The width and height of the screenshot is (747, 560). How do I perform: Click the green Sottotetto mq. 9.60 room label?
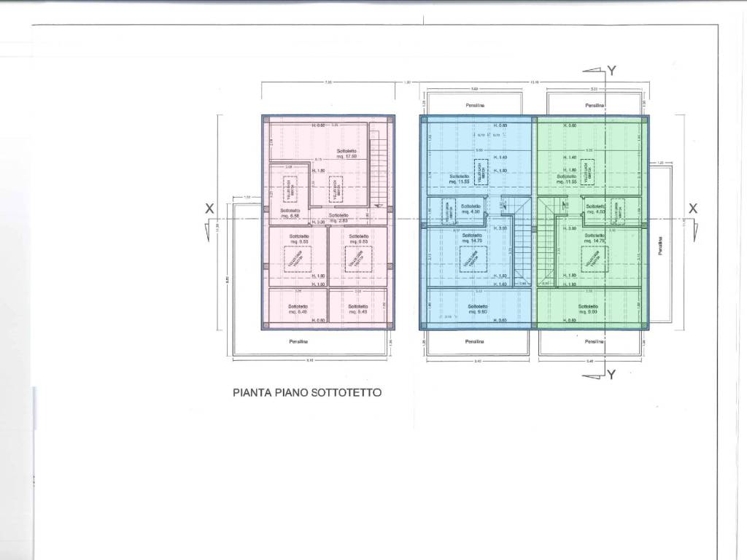588,308
